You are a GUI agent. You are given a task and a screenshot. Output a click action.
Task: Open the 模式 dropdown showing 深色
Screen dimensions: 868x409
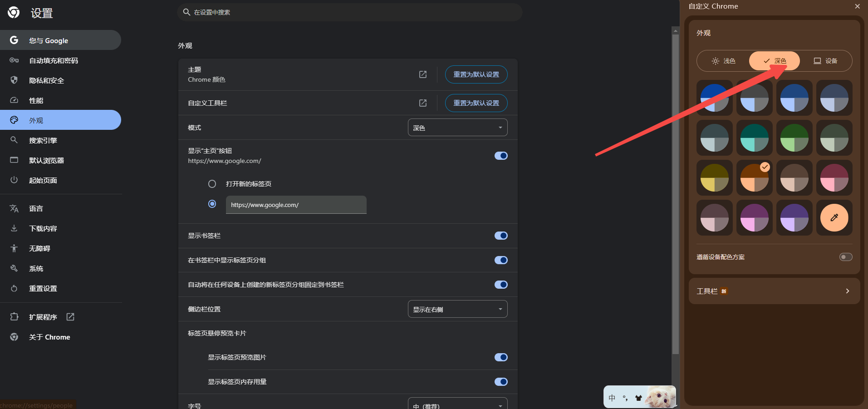[457, 128]
